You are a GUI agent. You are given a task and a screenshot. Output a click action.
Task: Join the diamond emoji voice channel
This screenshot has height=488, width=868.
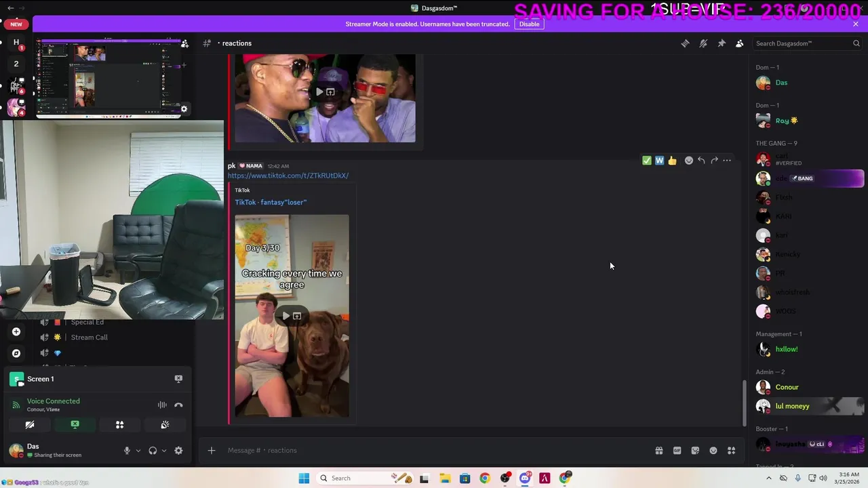(58, 353)
